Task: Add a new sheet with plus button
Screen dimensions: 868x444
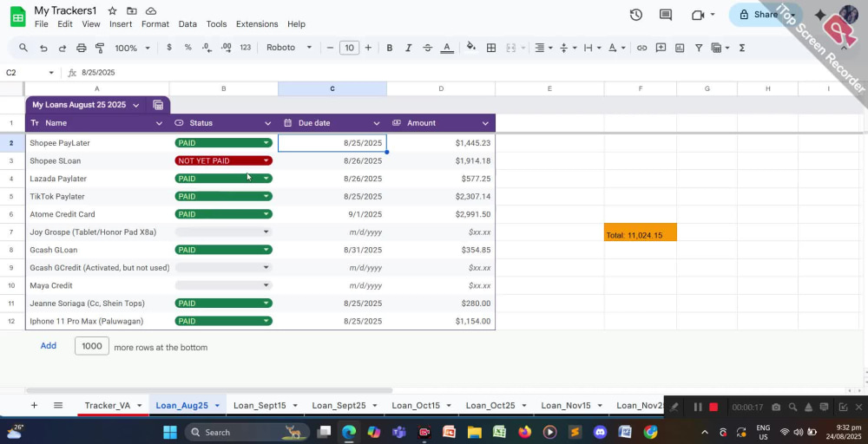Action: point(34,405)
